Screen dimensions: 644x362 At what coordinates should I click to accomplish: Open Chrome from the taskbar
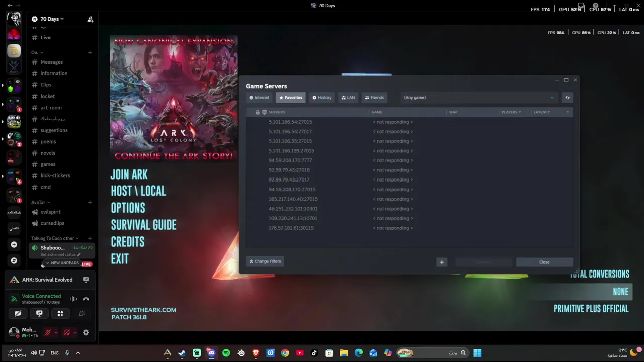(x=285, y=353)
